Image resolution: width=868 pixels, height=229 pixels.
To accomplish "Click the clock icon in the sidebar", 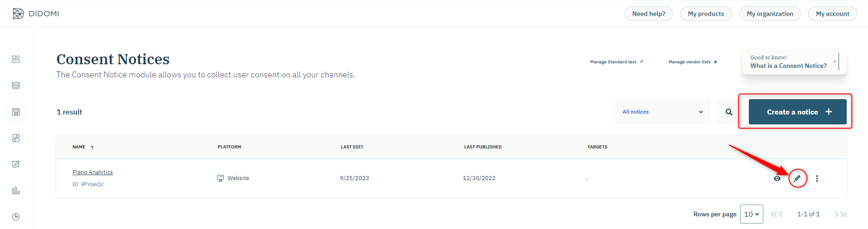I will (16, 217).
